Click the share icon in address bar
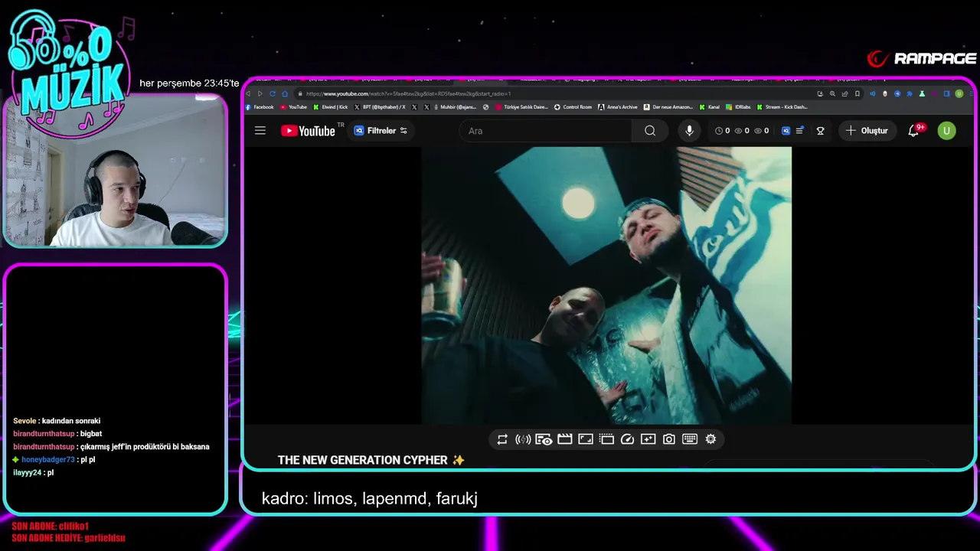The height and width of the screenshot is (551, 980). click(x=845, y=93)
